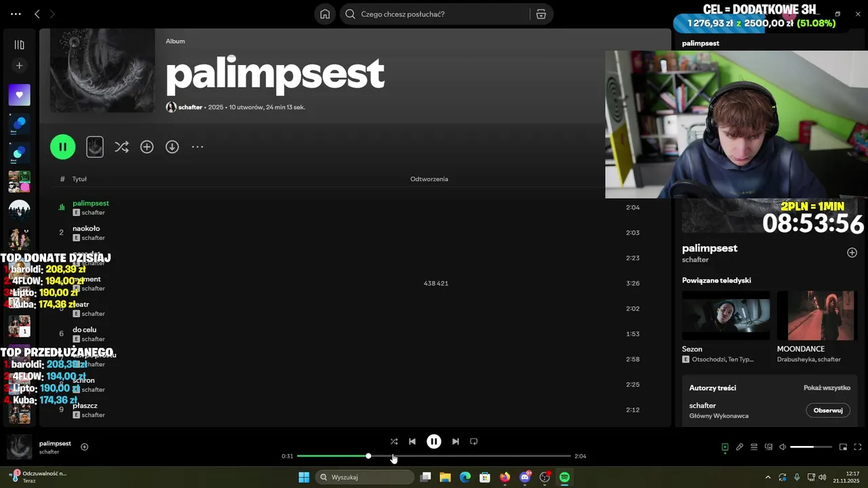The height and width of the screenshot is (488, 868).
Task: Open now-playing album art in bottom bar
Action: tap(19, 447)
